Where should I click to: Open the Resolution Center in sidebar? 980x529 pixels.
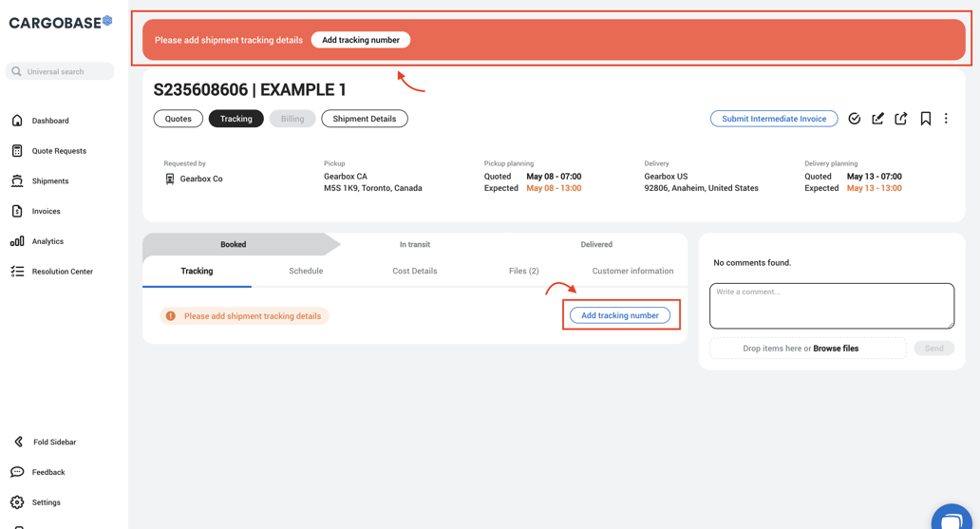62,272
